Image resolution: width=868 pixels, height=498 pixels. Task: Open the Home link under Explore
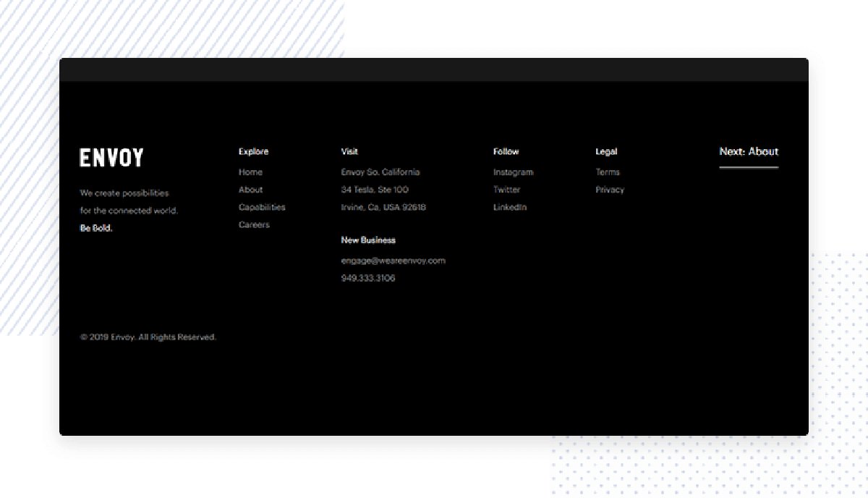click(x=250, y=172)
